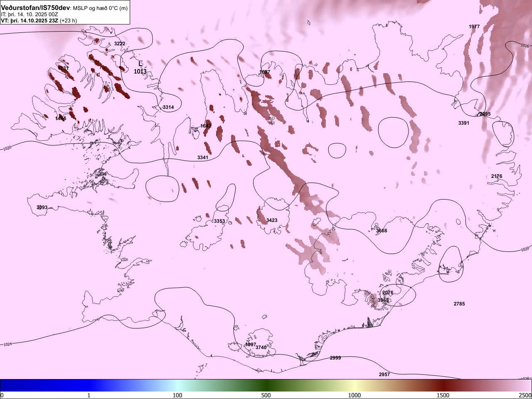Click the 3668 height label
The image size is (532, 399).
click(382, 231)
